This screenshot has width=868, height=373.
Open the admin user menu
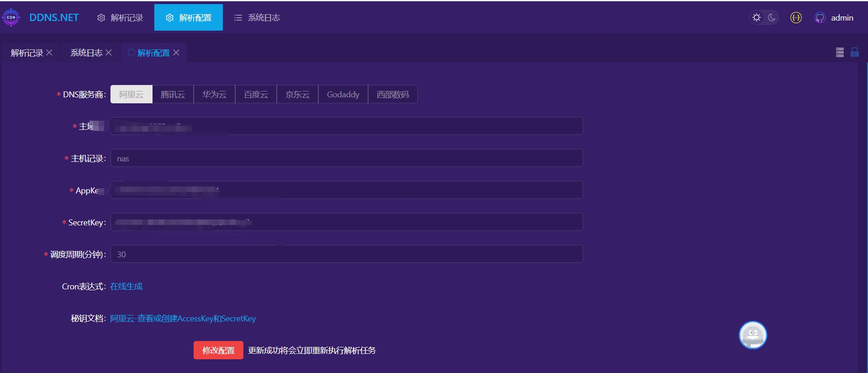(842, 17)
